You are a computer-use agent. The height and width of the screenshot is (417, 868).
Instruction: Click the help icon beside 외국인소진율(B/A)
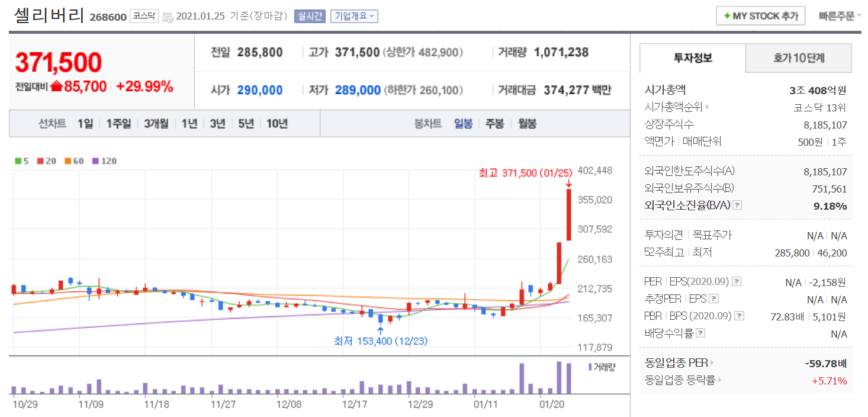(737, 206)
